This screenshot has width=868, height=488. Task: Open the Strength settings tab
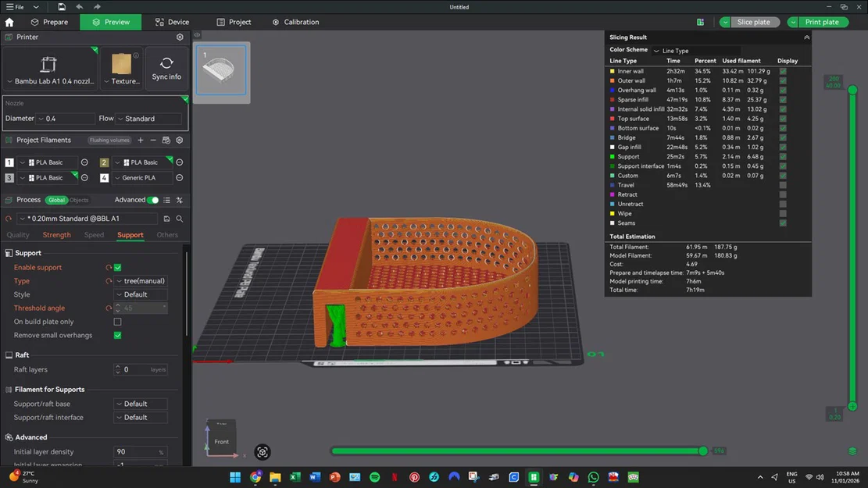tap(56, 234)
